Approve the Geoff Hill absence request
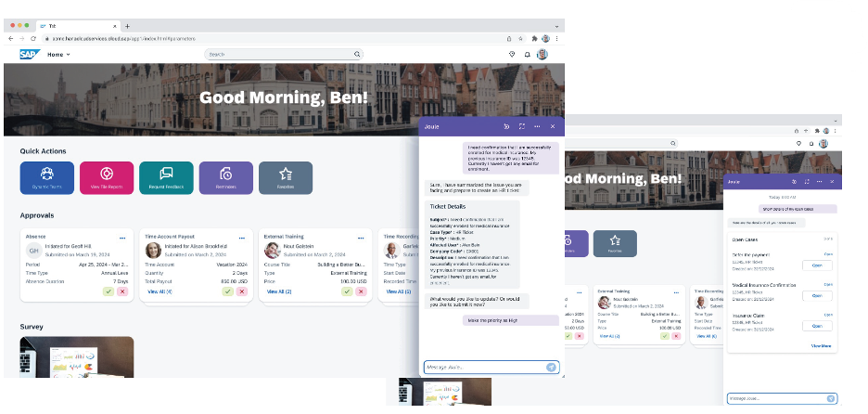 pyautogui.click(x=108, y=291)
